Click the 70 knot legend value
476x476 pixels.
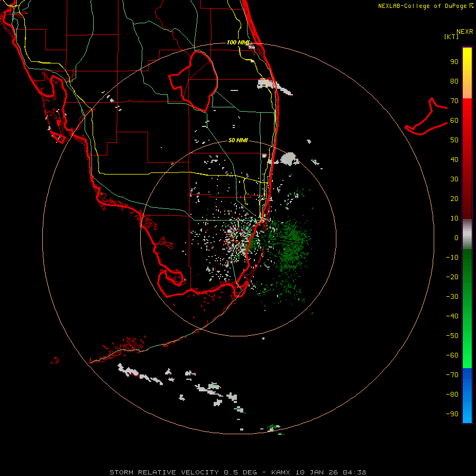click(x=454, y=101)
